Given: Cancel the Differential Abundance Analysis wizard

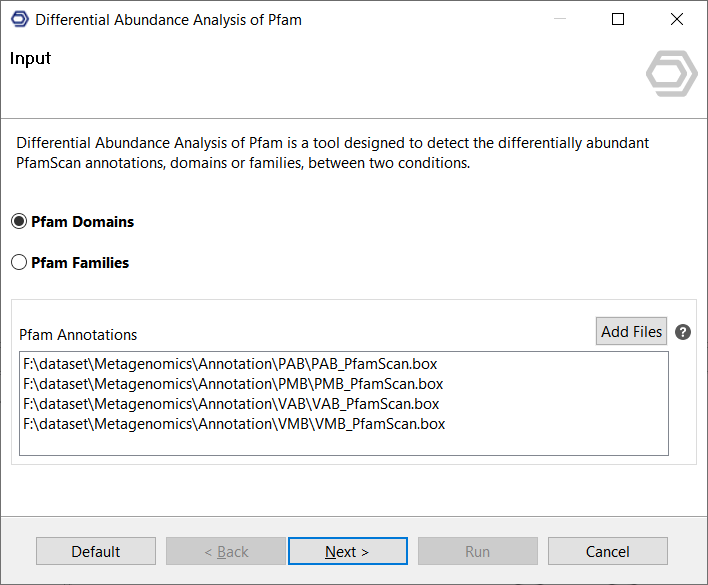Looking at the screenshot, I should click(x=607, y=551).
